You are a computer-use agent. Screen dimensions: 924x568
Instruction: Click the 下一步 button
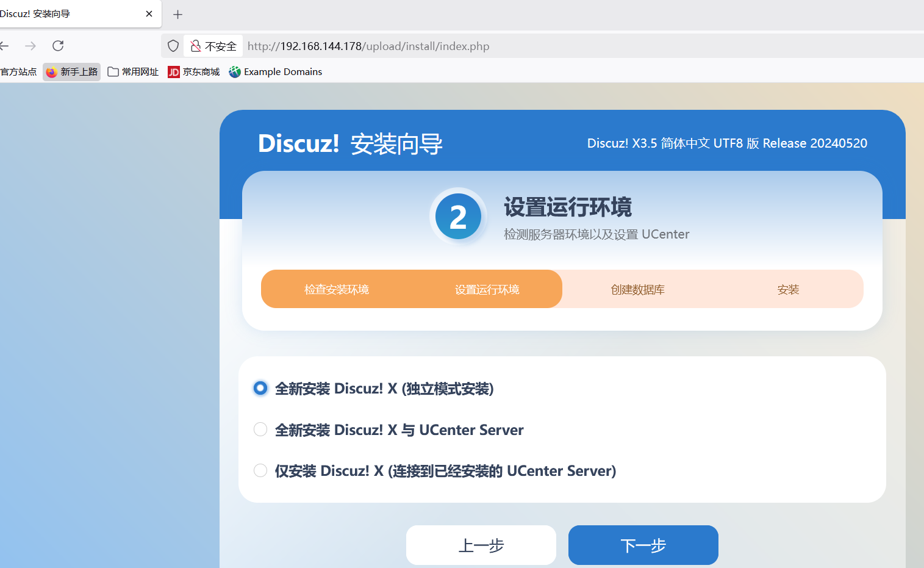click(643, 545)
